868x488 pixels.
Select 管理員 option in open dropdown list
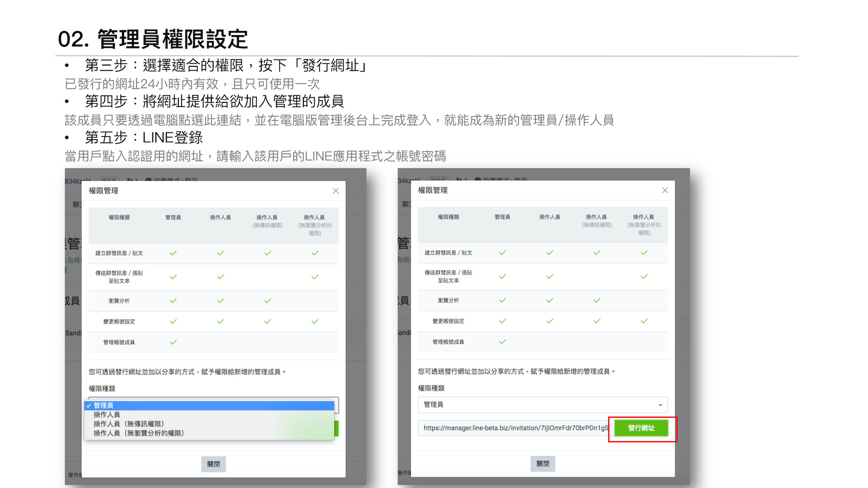[x=103, y=405]
